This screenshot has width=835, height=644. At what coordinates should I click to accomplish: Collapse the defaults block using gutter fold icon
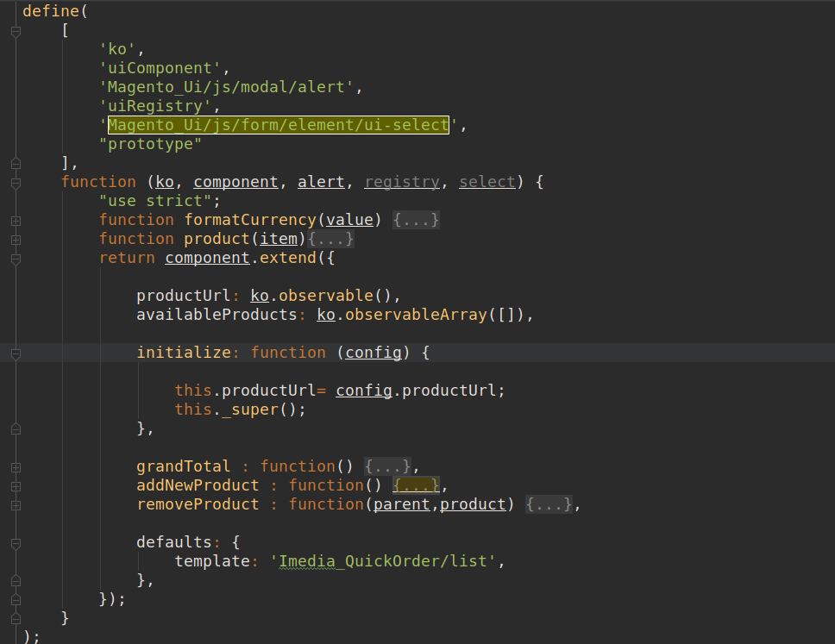tap(16, 543)
